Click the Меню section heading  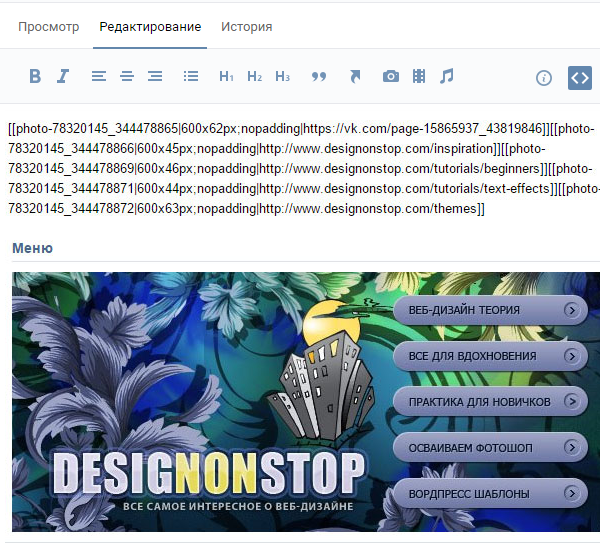33,248
